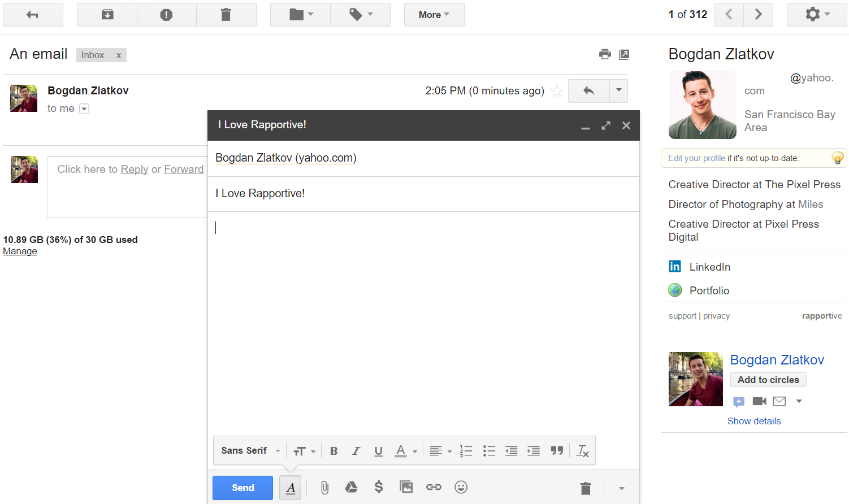
Task: Show details for 'to me' recipients
Action: [84, 108]
